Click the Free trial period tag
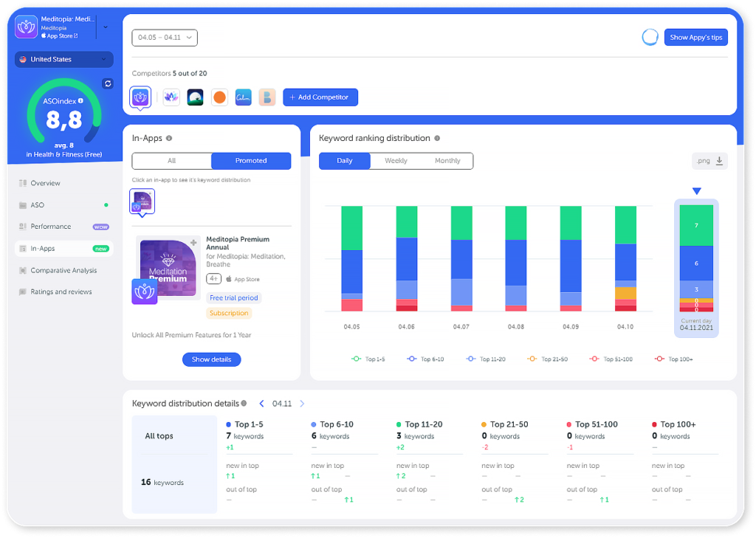The image size is (756, 538). pos(234,298)
